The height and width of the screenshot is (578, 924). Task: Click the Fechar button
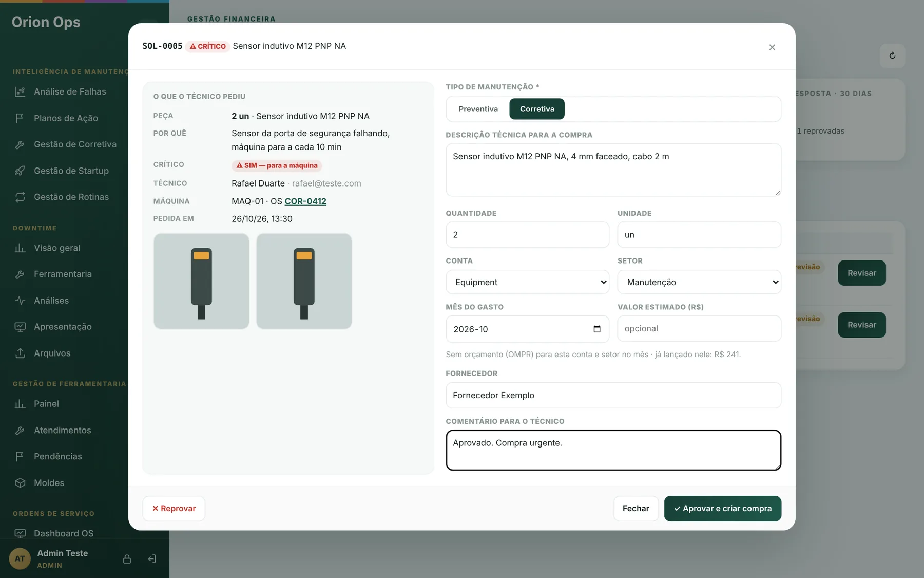click(x=636, y=509)
